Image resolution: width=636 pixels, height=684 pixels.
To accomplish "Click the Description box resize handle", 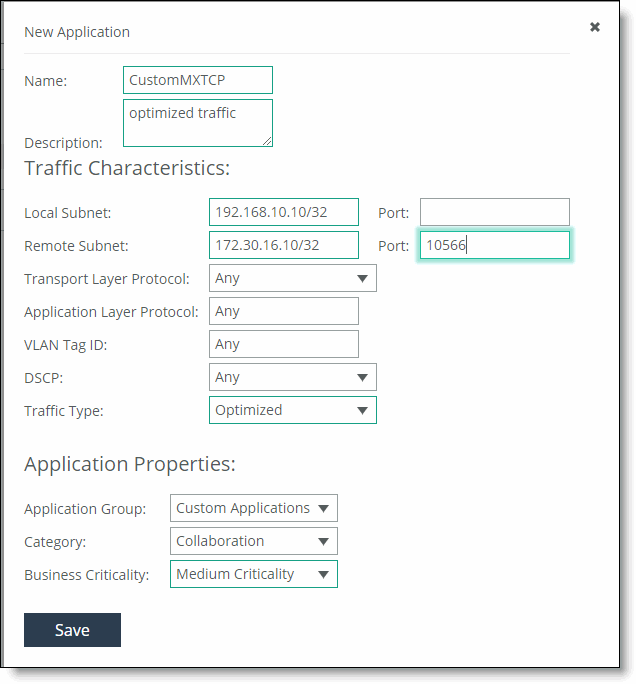I will pyautogui.click(x=267, y=141).
